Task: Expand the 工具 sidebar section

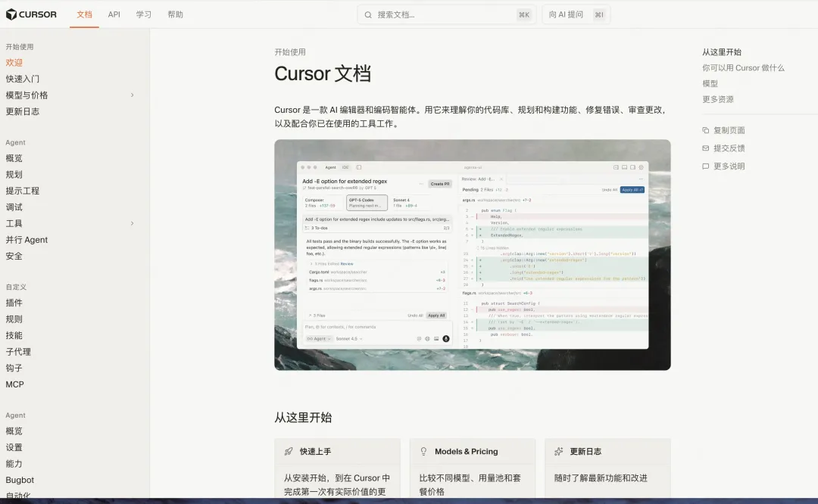Action: tap(132, 223)
